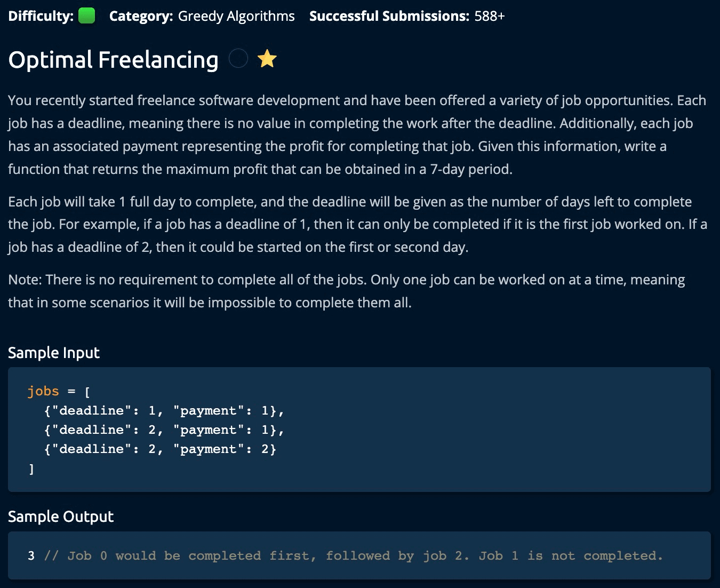Image resolution: width=720 pixels, height=588 pixels.
Task: Click the sample output value 3
Action: tap(31, 556)
